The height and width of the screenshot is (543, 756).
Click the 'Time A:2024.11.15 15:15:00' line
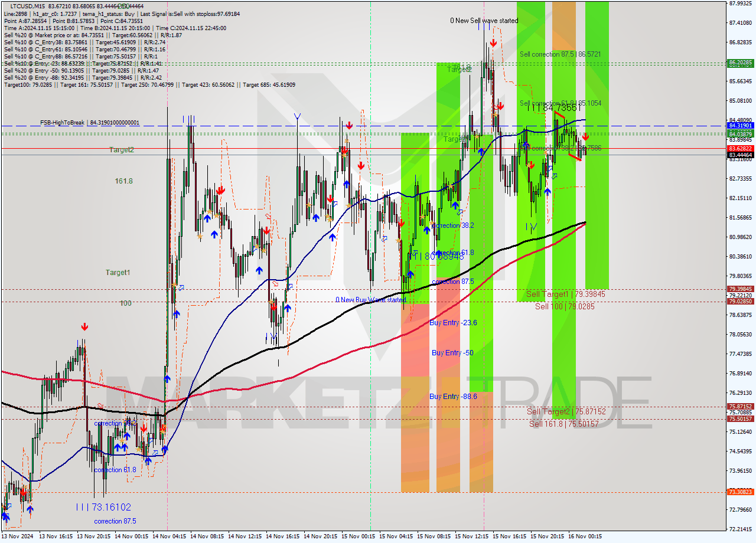pyautogui.click(x=115, y=28)
